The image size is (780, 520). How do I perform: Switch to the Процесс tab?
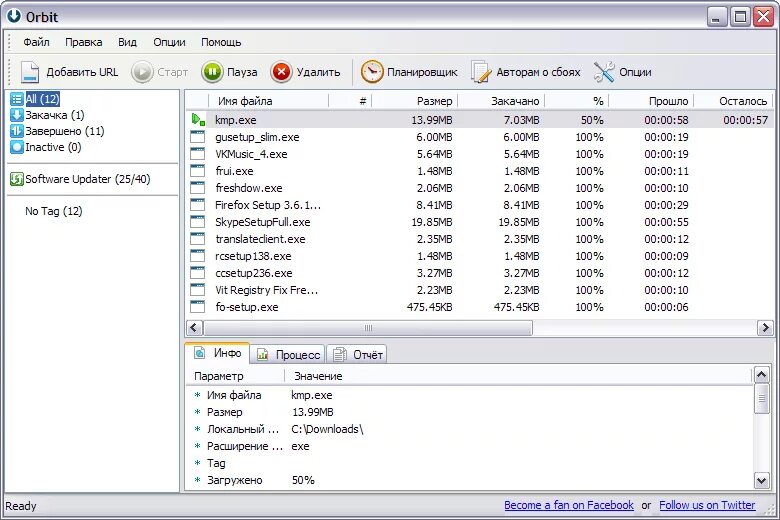tap(288, 355)
